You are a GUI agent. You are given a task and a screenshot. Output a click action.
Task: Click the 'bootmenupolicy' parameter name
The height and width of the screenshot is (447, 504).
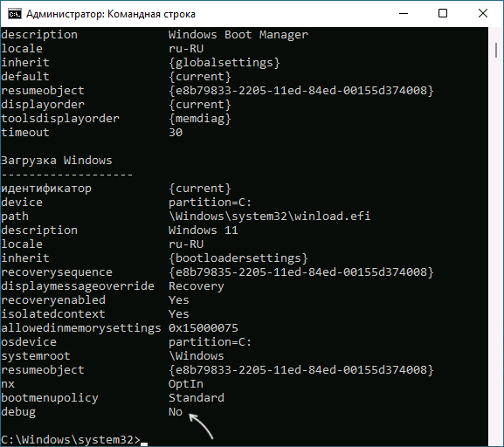50,398
